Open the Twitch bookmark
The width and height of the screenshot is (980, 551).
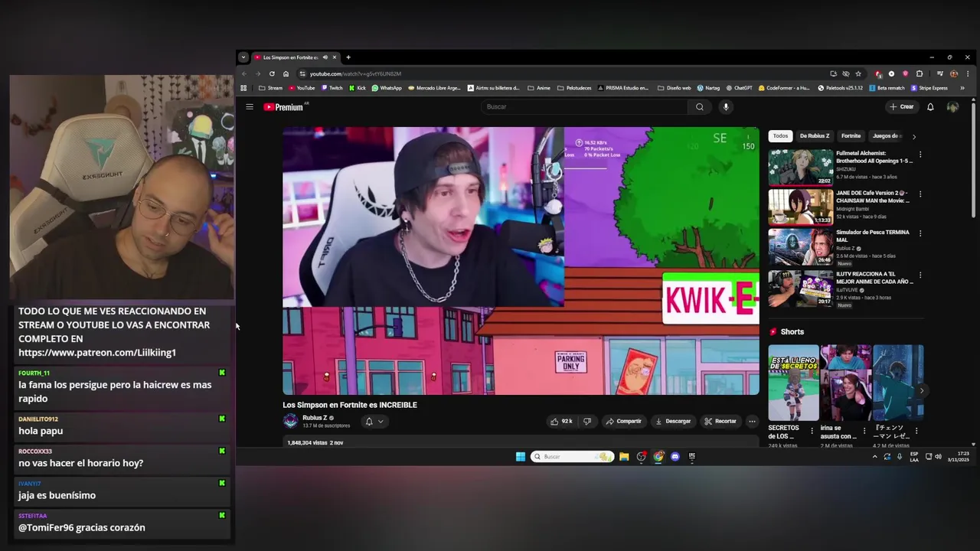[x=332, y=88]
